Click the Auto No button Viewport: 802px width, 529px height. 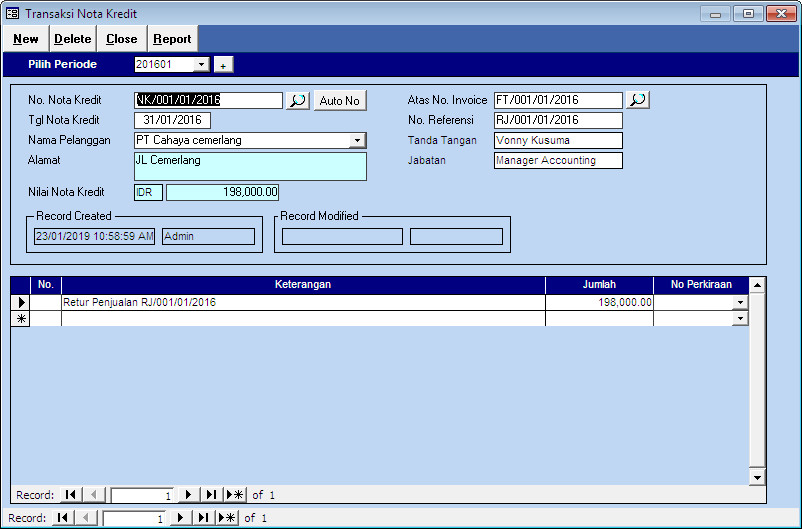[340, 101]
